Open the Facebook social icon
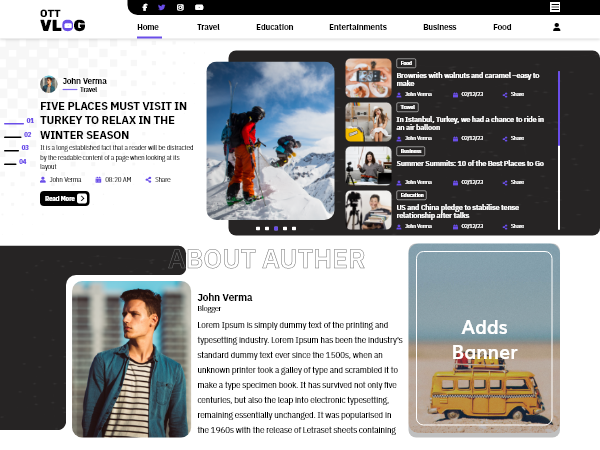600x450 pixels. [x=145, y=7]
